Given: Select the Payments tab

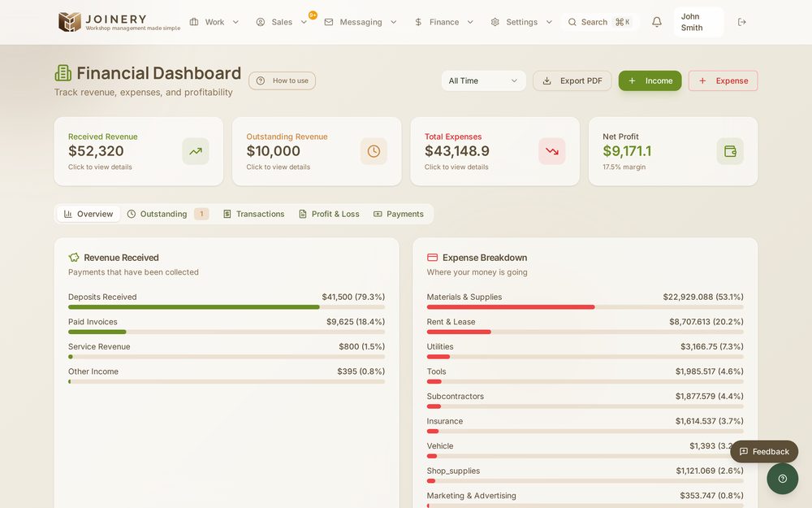Looking at the screenshot, I should point(399,214).
